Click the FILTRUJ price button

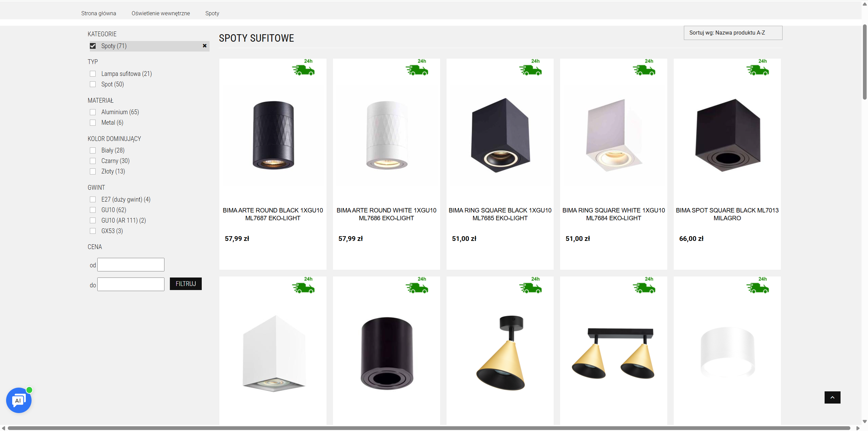pos(186,284)
